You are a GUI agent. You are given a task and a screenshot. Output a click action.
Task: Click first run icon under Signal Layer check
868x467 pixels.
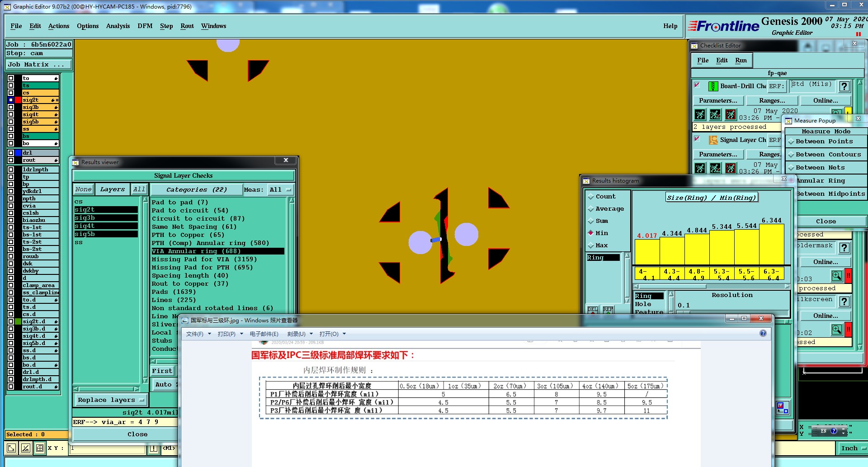click(700, 169)
